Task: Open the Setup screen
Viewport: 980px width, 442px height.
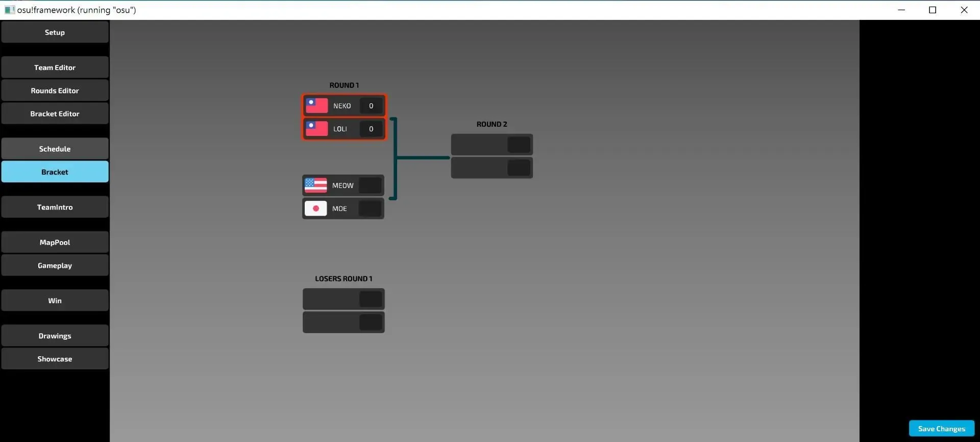Action: 55,32
